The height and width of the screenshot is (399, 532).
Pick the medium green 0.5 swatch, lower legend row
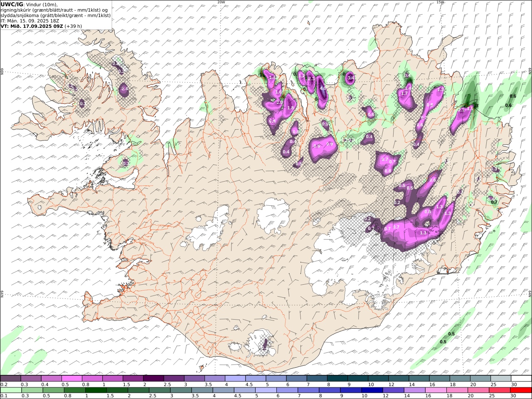pos(53,390)
